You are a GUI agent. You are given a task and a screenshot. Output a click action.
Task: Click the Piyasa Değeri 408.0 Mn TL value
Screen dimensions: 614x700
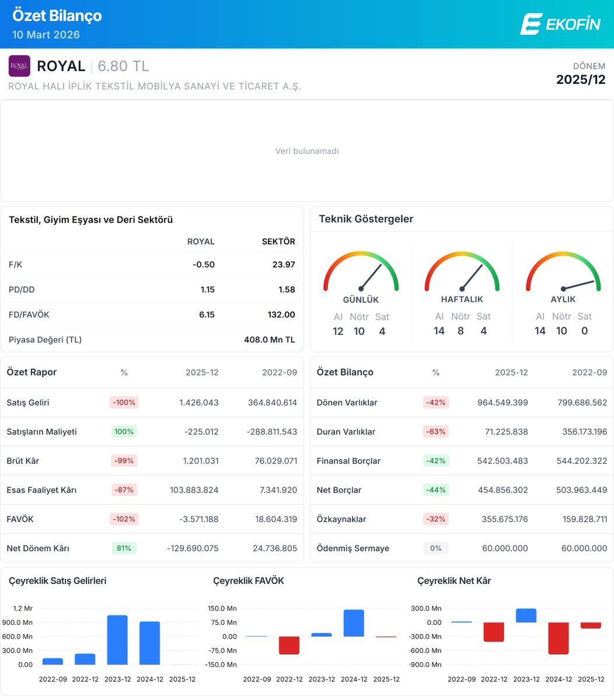coord(270,340)
